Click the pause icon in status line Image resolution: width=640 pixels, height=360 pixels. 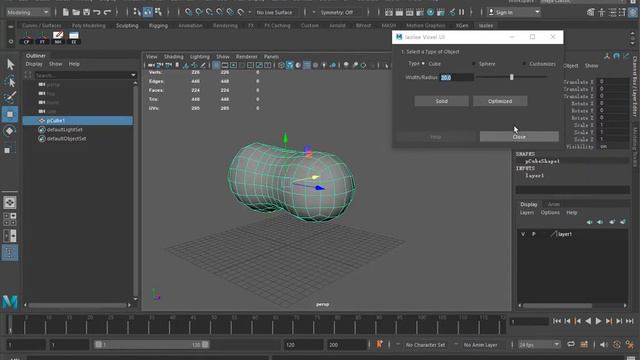pos(462,12)
